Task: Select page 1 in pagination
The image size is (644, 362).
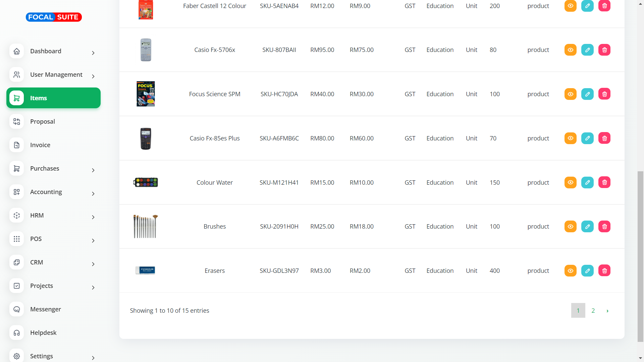Action: point(578,311)
